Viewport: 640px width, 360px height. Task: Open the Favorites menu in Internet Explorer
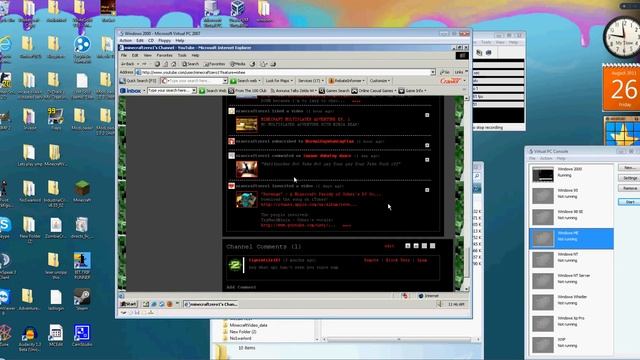coord(164,55)
